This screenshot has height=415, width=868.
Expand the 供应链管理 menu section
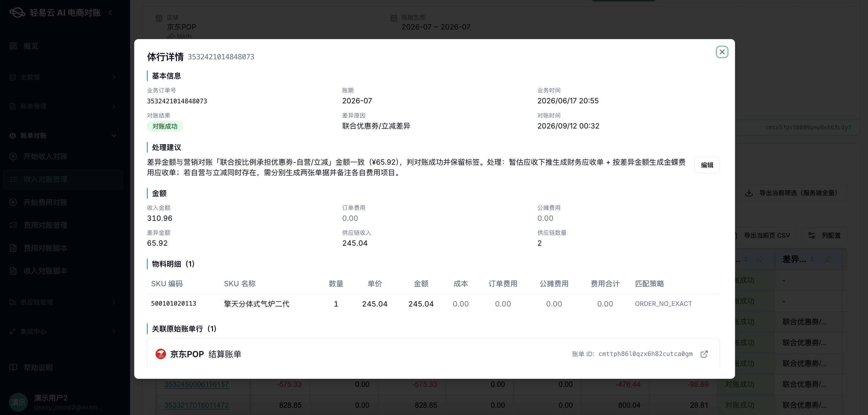coord(63,302)
